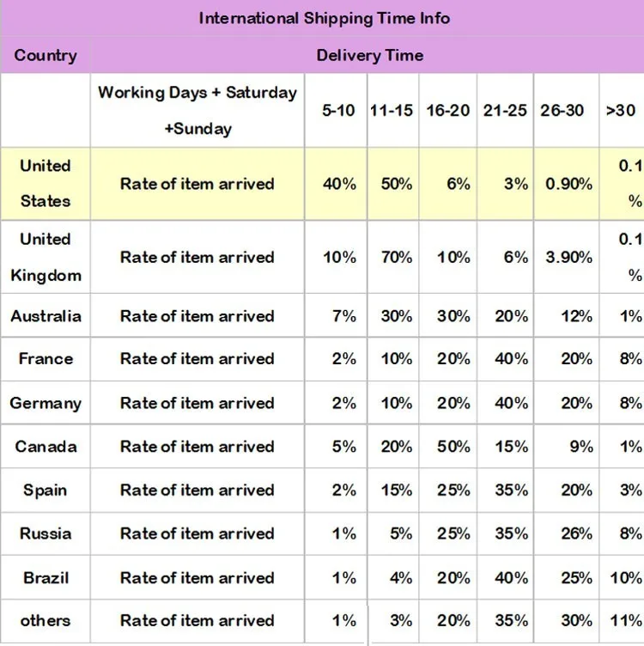Click the 11-15 days column header
Viewport: 644px width, 646px height.
[x=392, y=111]
